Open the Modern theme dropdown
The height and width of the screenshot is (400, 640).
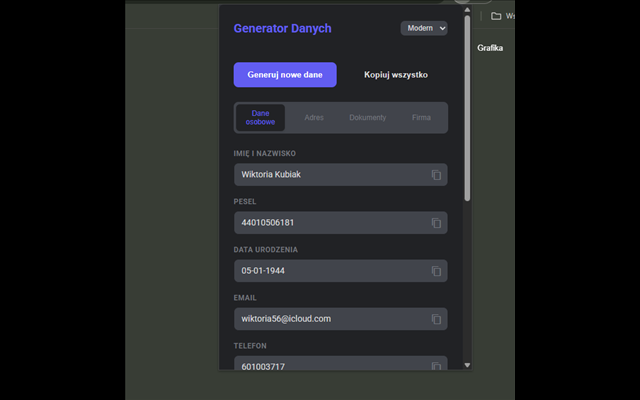click(424, 28)
